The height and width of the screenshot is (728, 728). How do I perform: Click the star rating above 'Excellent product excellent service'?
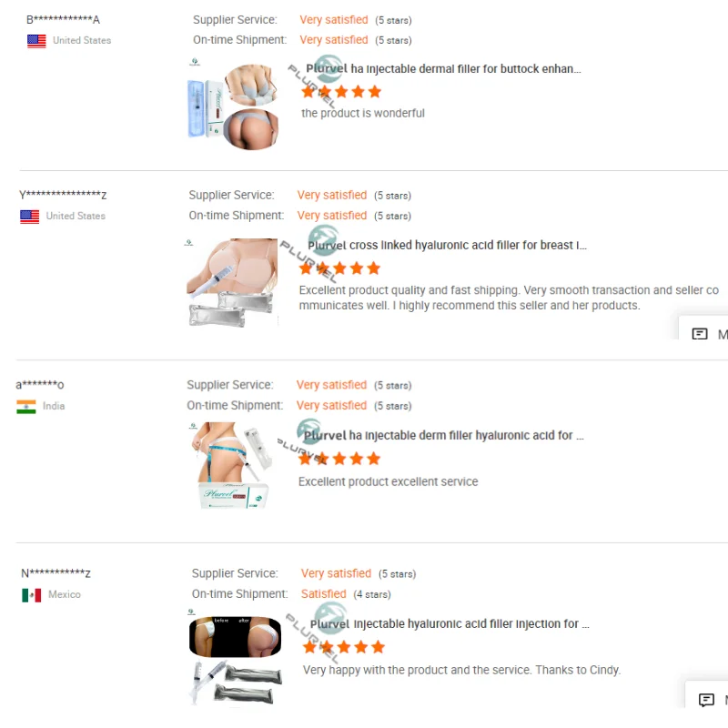pos(339,459)
